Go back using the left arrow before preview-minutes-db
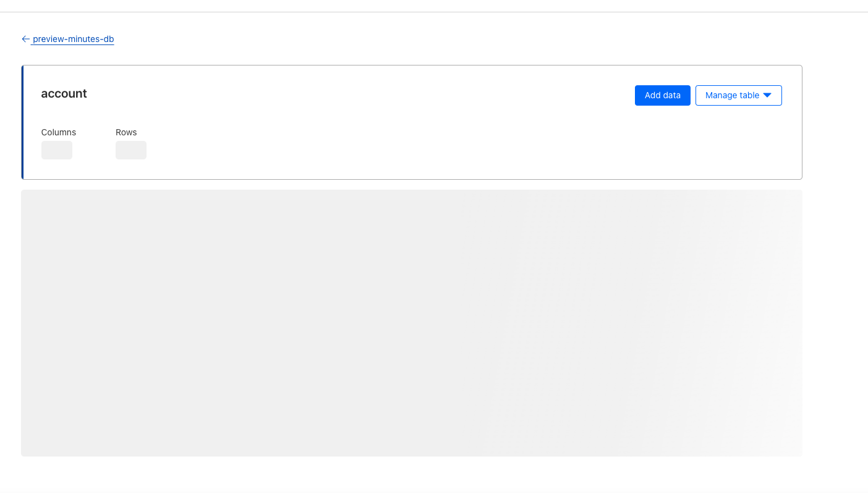Image resolution: width=868 pixels, height=493 pixels. click(x=25, y=39)
